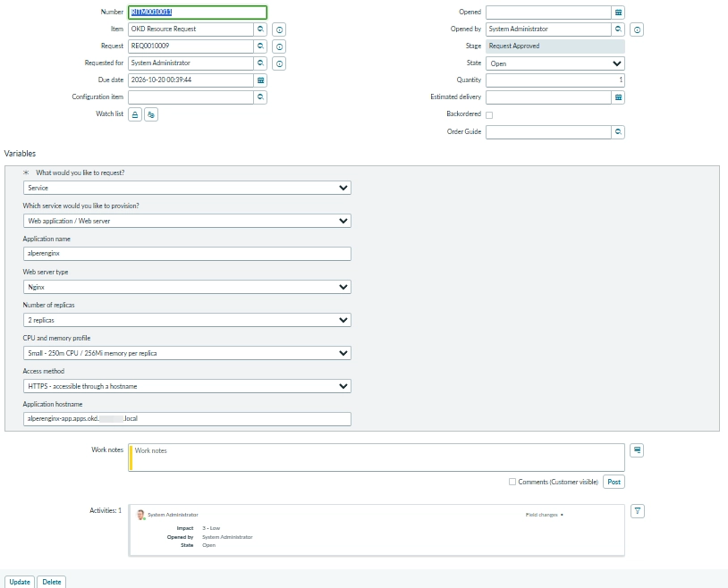
Task: Open Configuration item lookup
Action: pyautogui.click(x=260, y=97)
